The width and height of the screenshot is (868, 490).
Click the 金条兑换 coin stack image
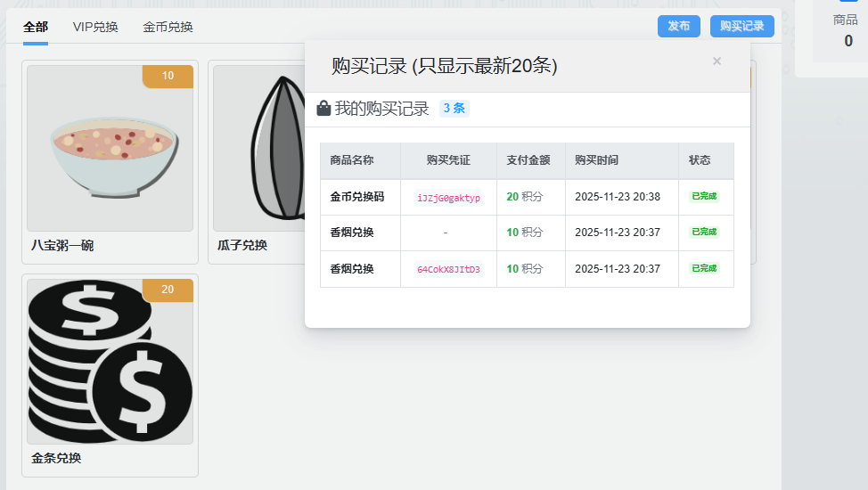point(111,361)
